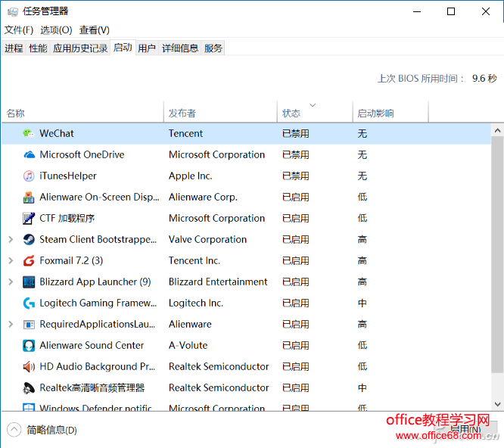Click the vertical scrollbar thumb
Viewport: 504px width, 448px height.
497,254
